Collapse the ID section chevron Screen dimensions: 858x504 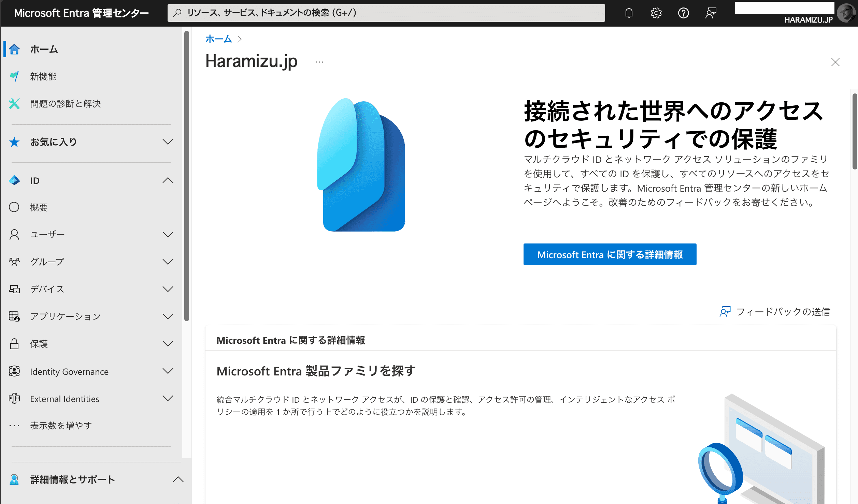point(168,180)
